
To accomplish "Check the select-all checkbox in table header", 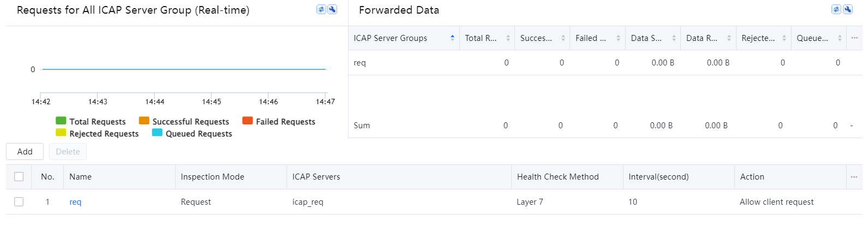I will tap(19, 177).
